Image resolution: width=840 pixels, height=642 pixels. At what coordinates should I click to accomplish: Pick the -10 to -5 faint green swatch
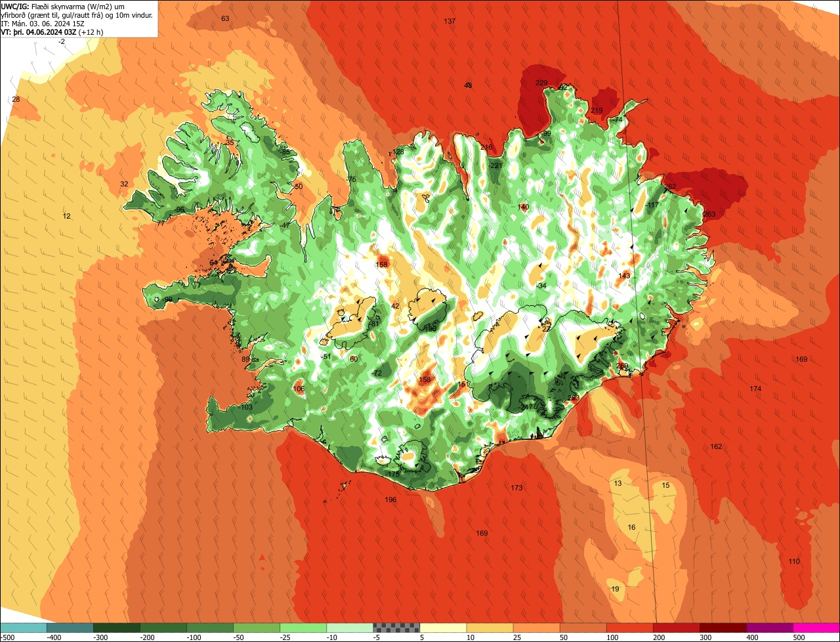[350, 628]
